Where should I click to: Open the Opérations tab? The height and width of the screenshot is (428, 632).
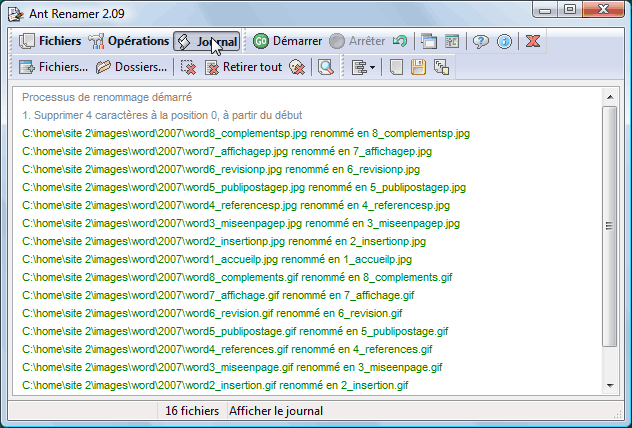click(128, 41)
